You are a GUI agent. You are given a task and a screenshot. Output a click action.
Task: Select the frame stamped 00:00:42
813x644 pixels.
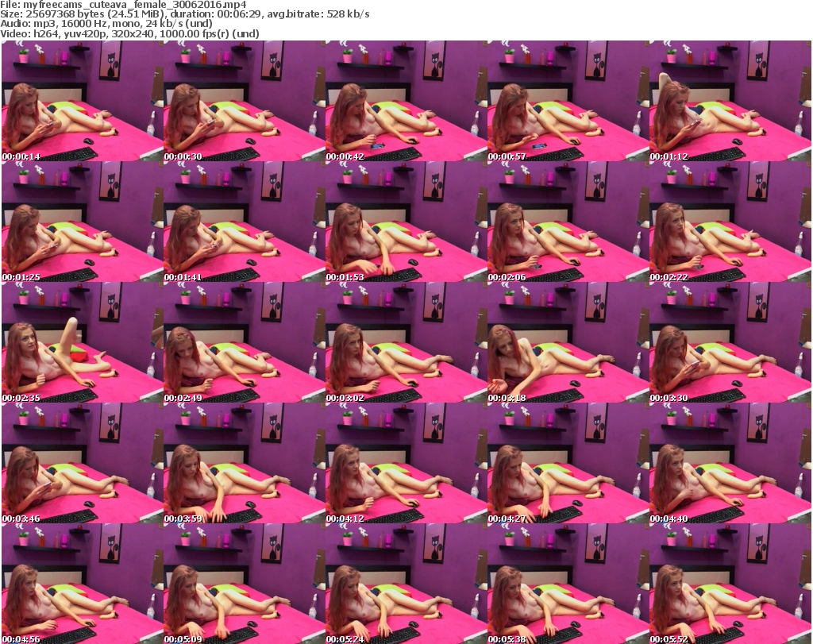406,101
